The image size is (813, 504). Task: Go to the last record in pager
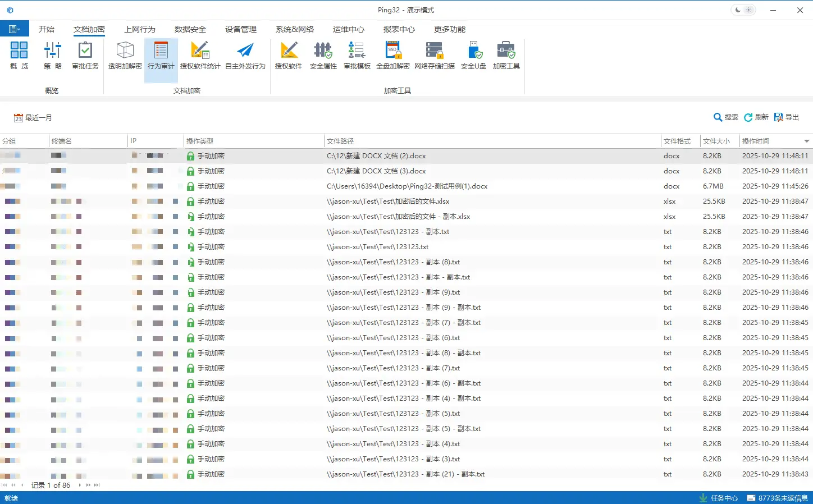point(97,485)
